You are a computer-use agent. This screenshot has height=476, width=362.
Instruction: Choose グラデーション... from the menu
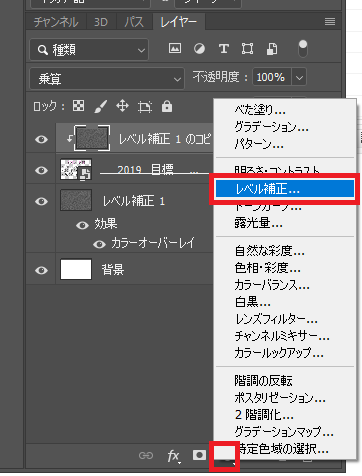[x=285, y=127]
